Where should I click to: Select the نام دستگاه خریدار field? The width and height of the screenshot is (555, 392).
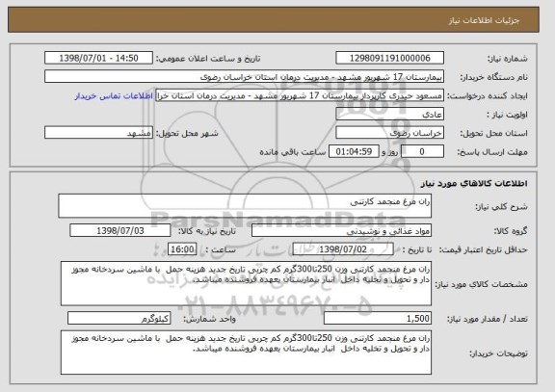pyautogui.click(x=244, y=77)
